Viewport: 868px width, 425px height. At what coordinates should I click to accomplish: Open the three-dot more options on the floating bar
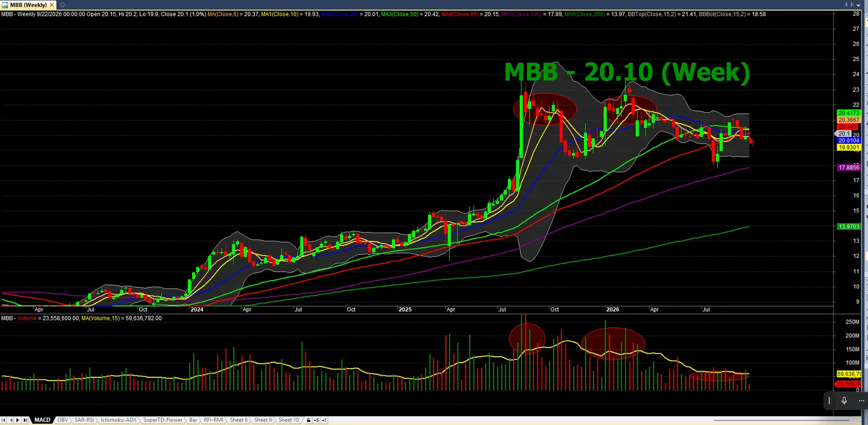(x=861, y=401)
